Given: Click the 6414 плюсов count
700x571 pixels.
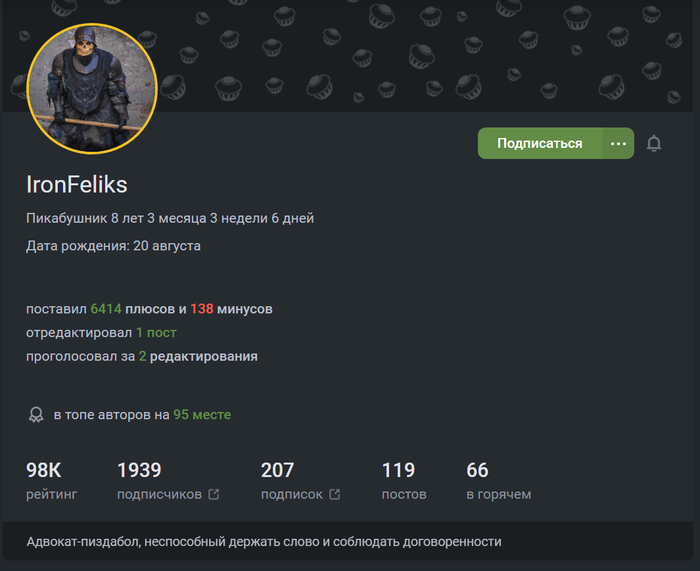Looking at the screenshot, I should (x=106, y=309).
